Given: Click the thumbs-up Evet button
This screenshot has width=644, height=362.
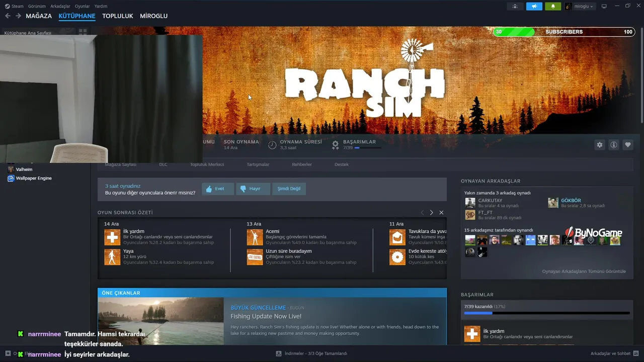Looking at the screenshot, I should pyautogui.click(x=218, y=189).
